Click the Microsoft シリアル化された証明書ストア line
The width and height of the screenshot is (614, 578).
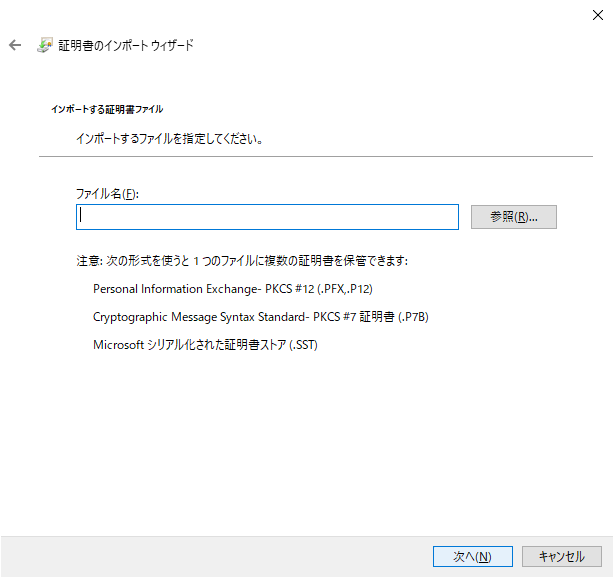tap(205, 345)
